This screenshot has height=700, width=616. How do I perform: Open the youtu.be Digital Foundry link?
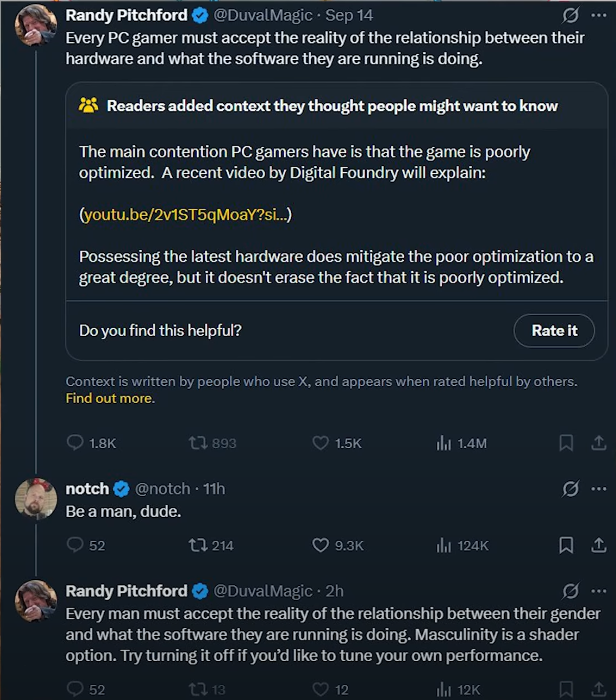point(186,215)
